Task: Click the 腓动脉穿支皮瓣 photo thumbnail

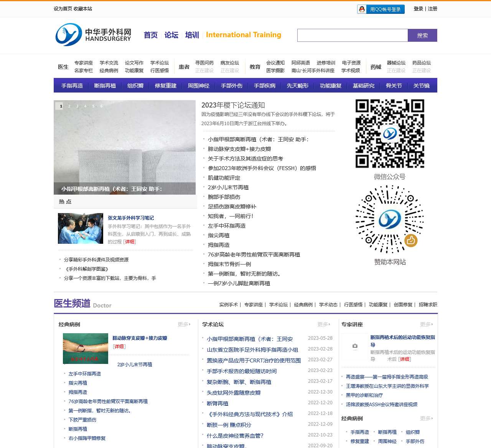Action: tap(85, 348)
